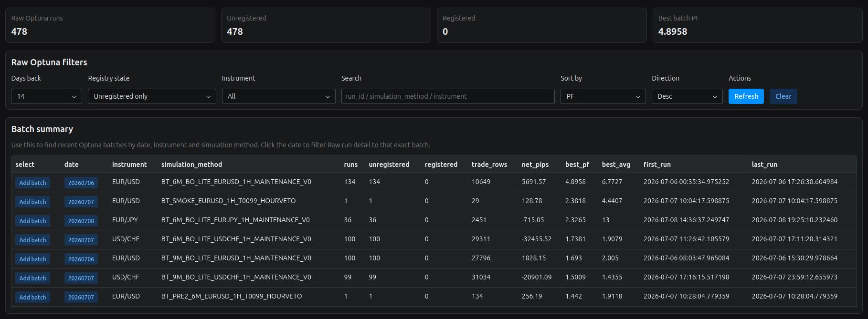The height and width of the screenshot is (319, 868).
Task: Select the net_pips value 5691.57
Action: [x=534, y=182]
